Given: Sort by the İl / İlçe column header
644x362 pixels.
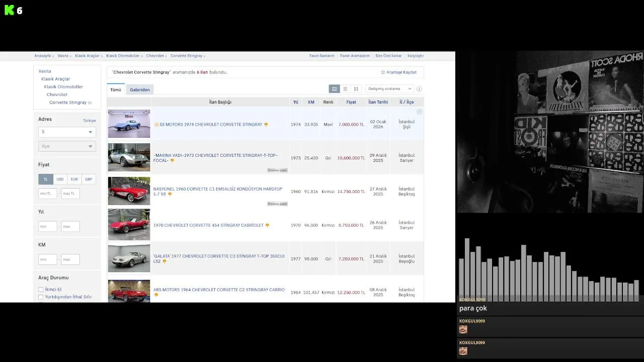Looking at the screenshot, I should 407,102.
